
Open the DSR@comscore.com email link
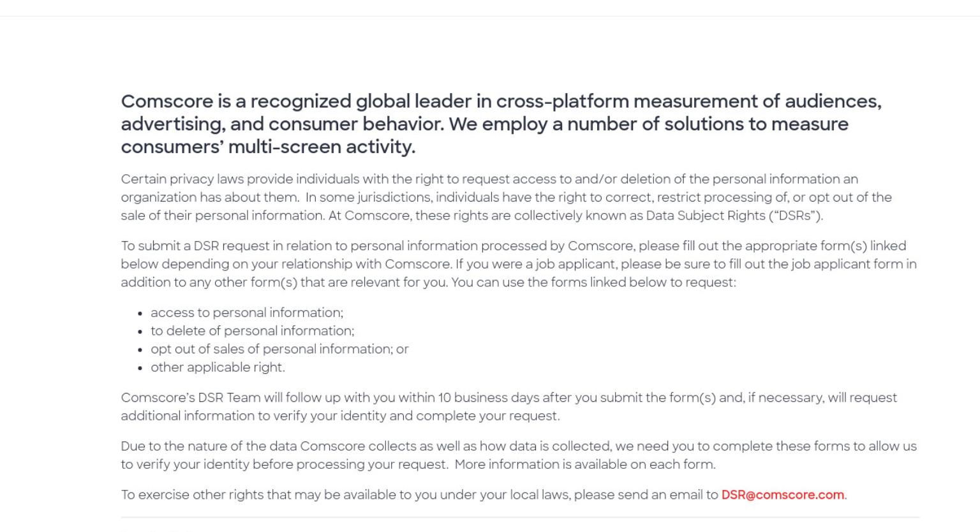click(783, 495)
